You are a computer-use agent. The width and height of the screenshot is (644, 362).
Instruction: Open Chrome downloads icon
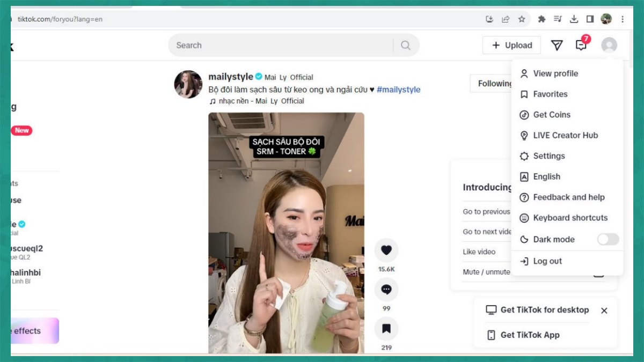coord(574,19)
